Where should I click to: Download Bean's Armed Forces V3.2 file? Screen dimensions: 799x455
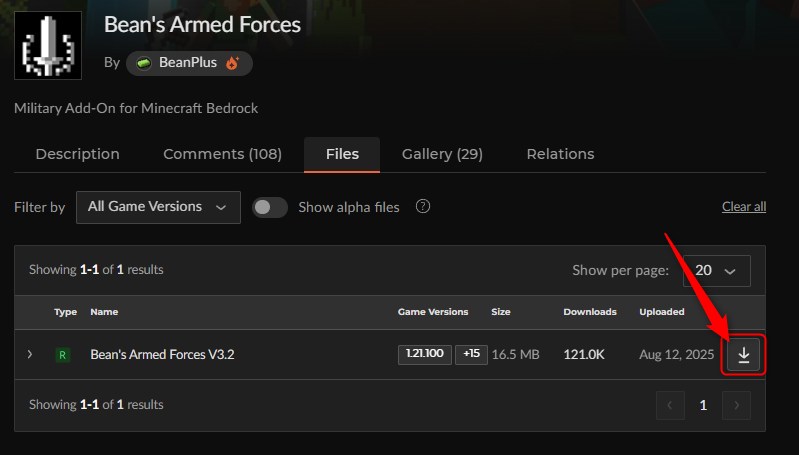point(743,355)
